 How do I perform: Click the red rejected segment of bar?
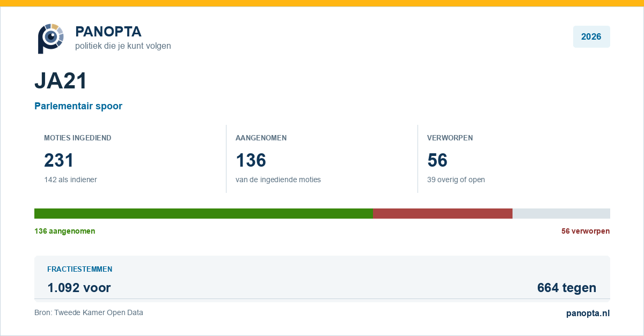point(443,213)
